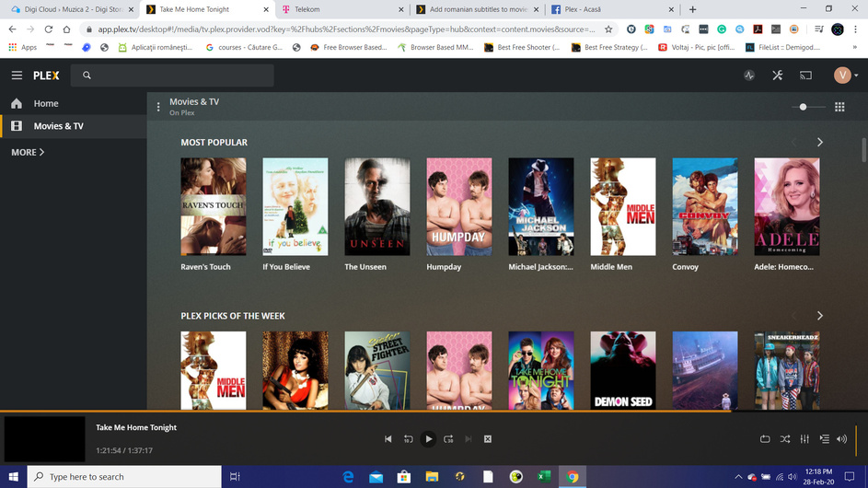Click Take Me Home Tonight title in player
The height and width of the screenshot is (488, 868).
click(x=136, y=427)
